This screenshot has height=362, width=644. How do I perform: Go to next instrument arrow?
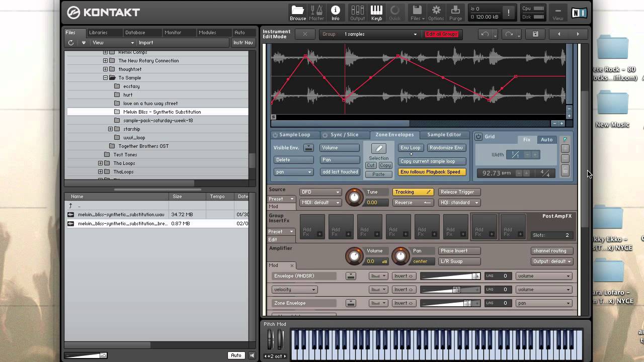(578, 34)
